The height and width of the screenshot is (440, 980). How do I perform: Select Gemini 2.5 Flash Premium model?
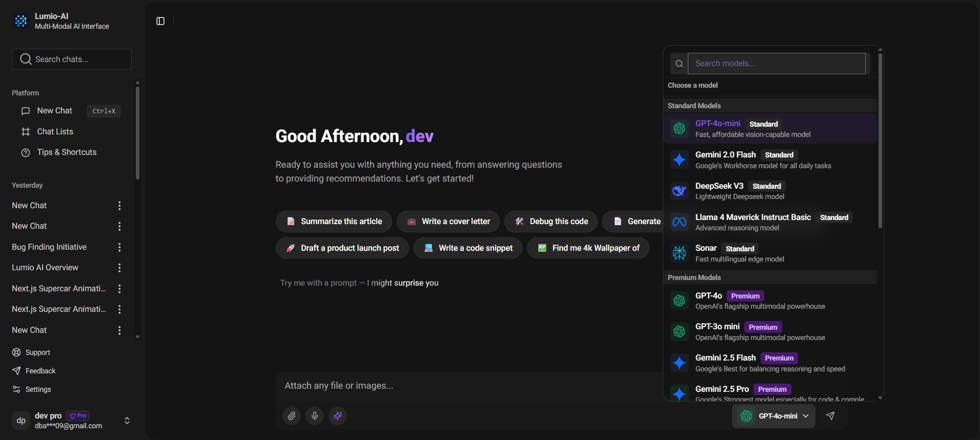tap(770, 363)
